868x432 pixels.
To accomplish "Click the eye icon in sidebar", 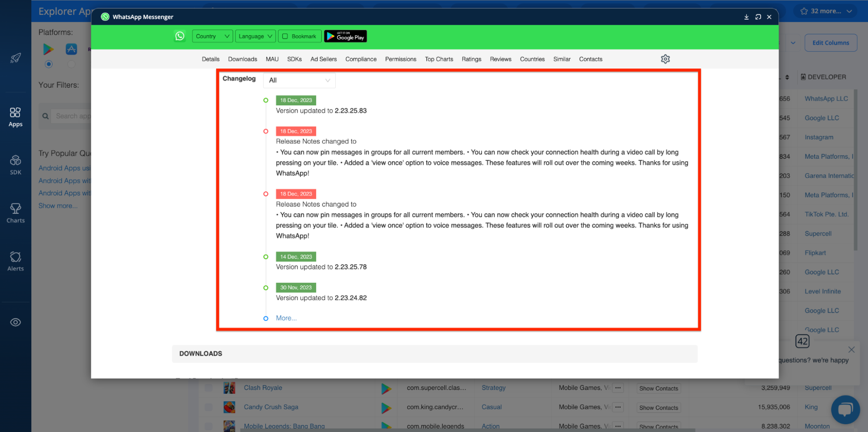I will click(x=16, y=322).
